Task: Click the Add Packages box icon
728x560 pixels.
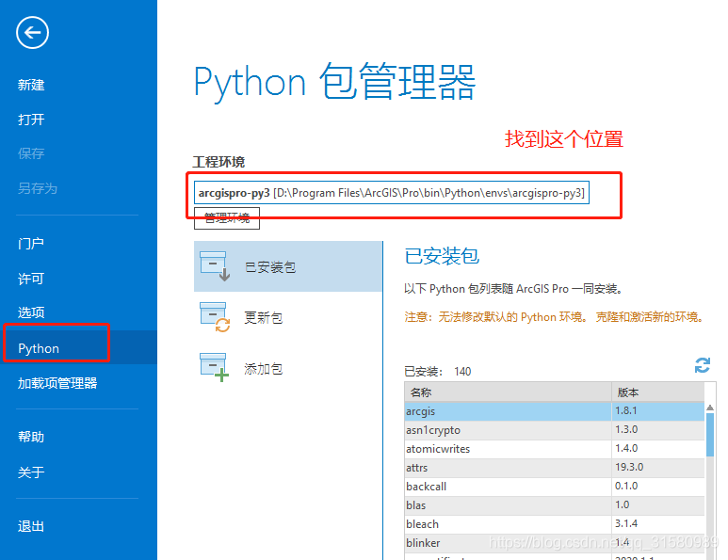Action: 215,367
